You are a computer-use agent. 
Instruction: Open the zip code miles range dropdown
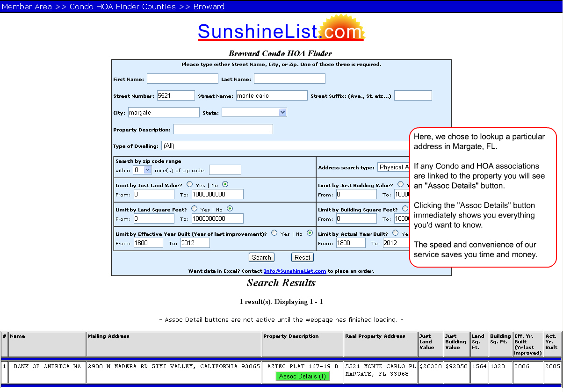tap(142, 170)
